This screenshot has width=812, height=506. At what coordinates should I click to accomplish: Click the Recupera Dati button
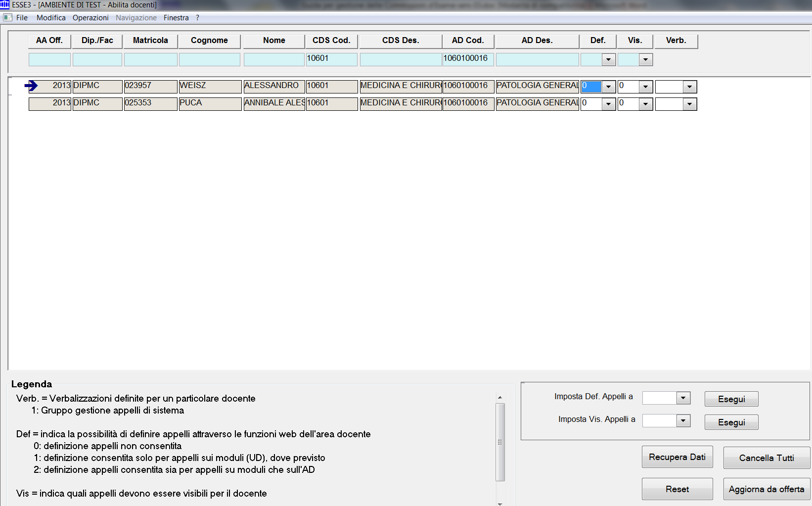point(677,457)
